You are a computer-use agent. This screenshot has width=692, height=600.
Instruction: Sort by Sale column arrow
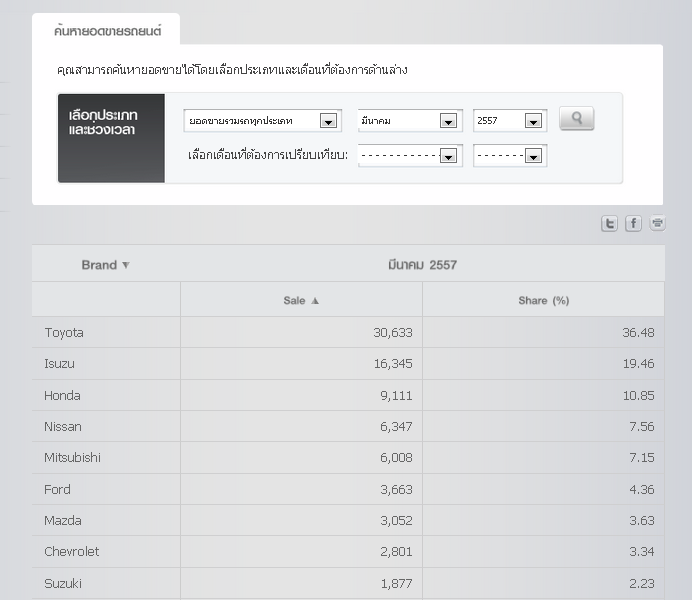pos(315,300)
